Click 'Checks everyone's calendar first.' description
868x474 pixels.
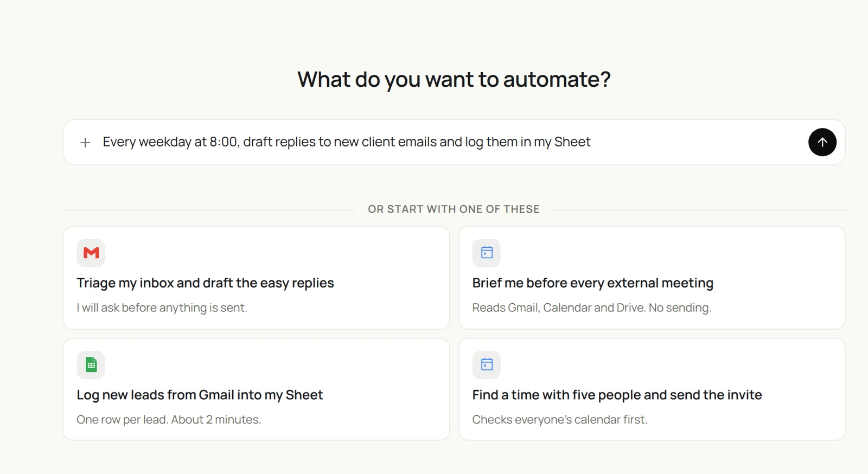(x=559, y=419)
